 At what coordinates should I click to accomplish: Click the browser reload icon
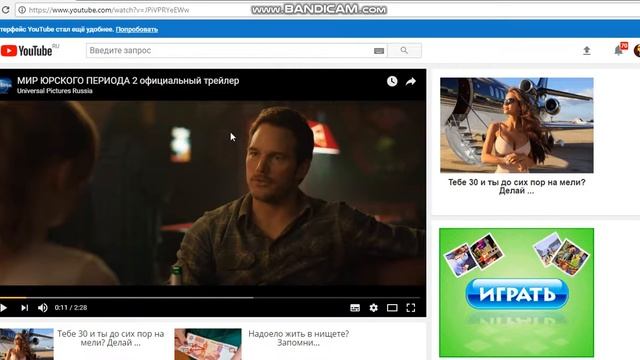(x=5, y=9)
